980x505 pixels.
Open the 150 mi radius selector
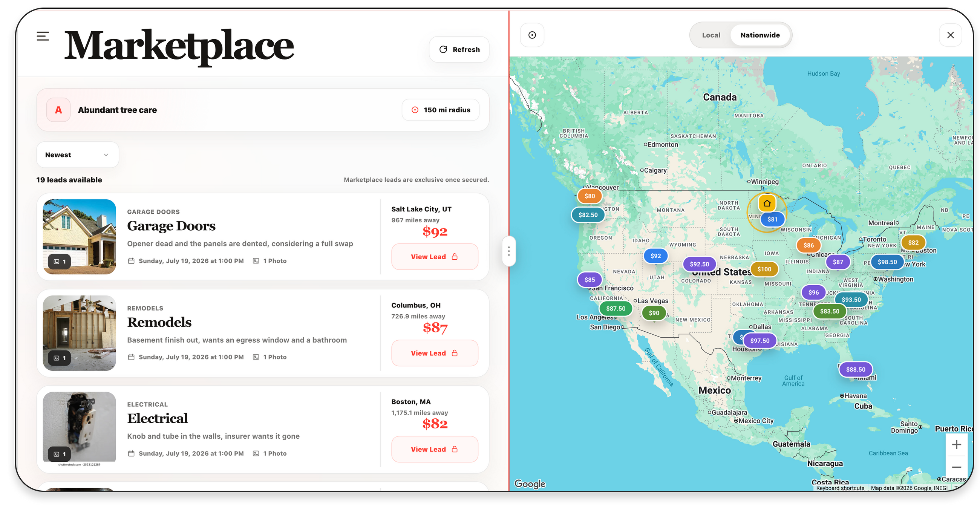[x=441, y=110]
